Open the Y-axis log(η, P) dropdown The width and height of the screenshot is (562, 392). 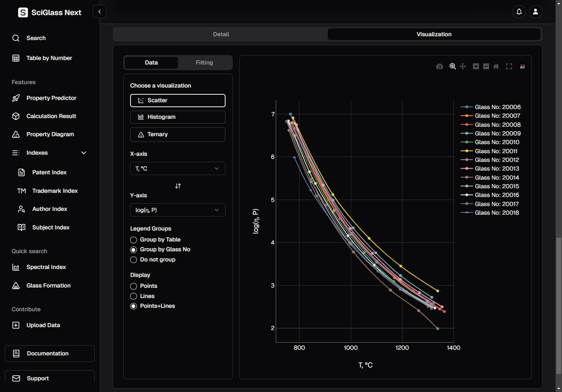[x=178, y=210]
